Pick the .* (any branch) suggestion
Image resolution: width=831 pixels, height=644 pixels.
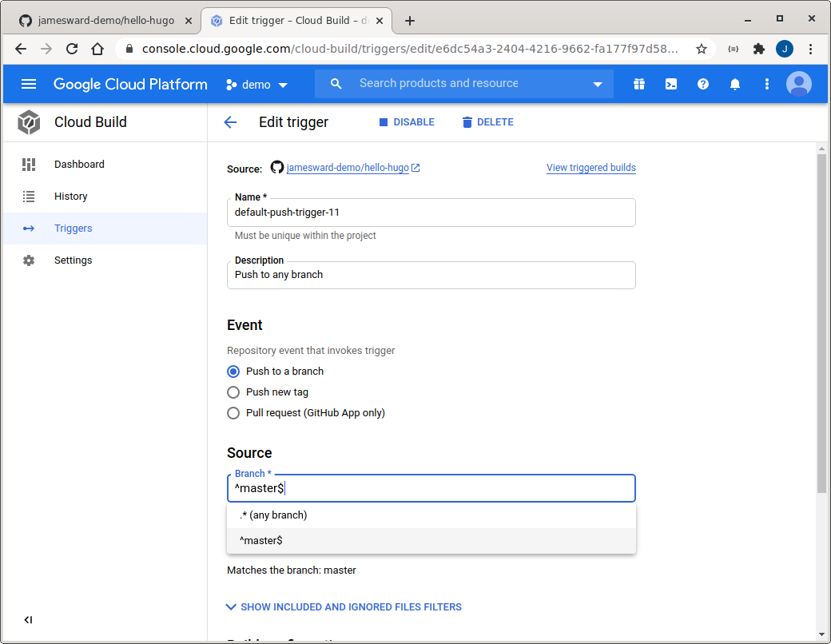click(273, 515)
